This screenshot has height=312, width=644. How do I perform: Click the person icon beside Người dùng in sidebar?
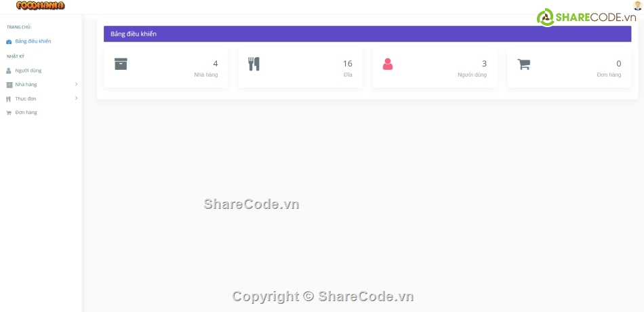(x=9, y=71)
